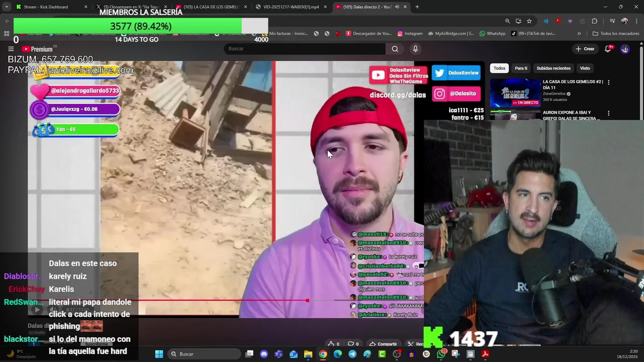Close the Stream - Kick Dashboard tab

tap(86, 7)
